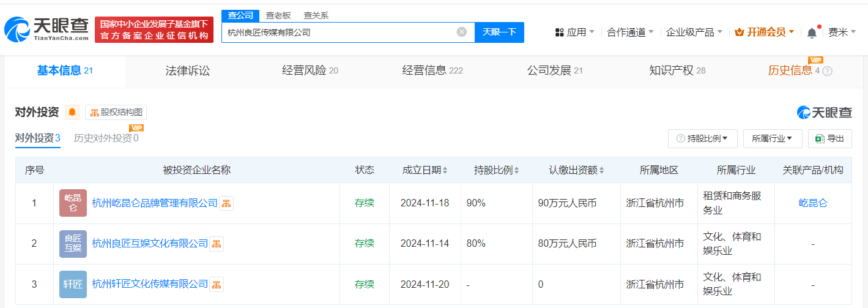This screenshot has height=308, width=868.
Task: Switch to the 经营风险 tab
Action: click(310, 71)
